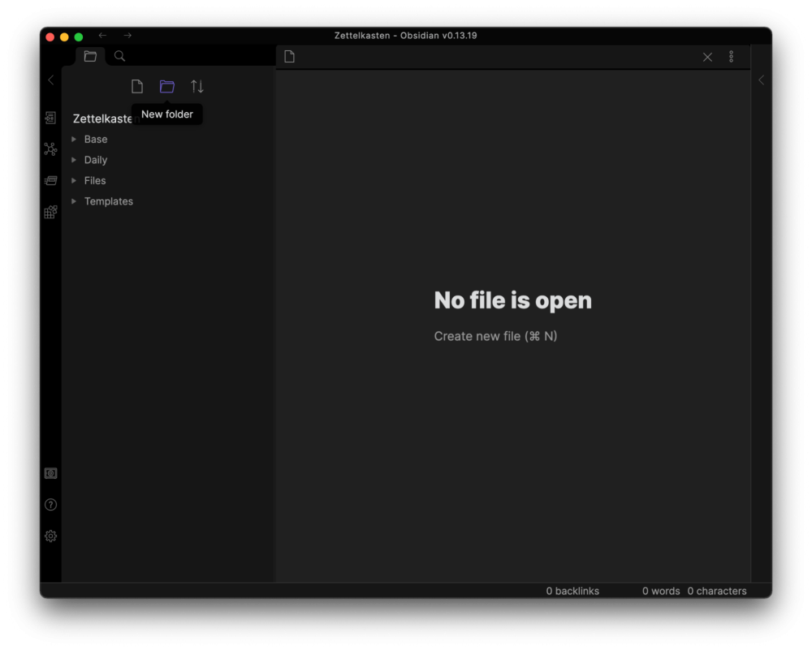This screenshot has height=651, width=812.
Task: Expand the right sidebar with the chevron
Action: pyautogui.click(x=761, y=80)
